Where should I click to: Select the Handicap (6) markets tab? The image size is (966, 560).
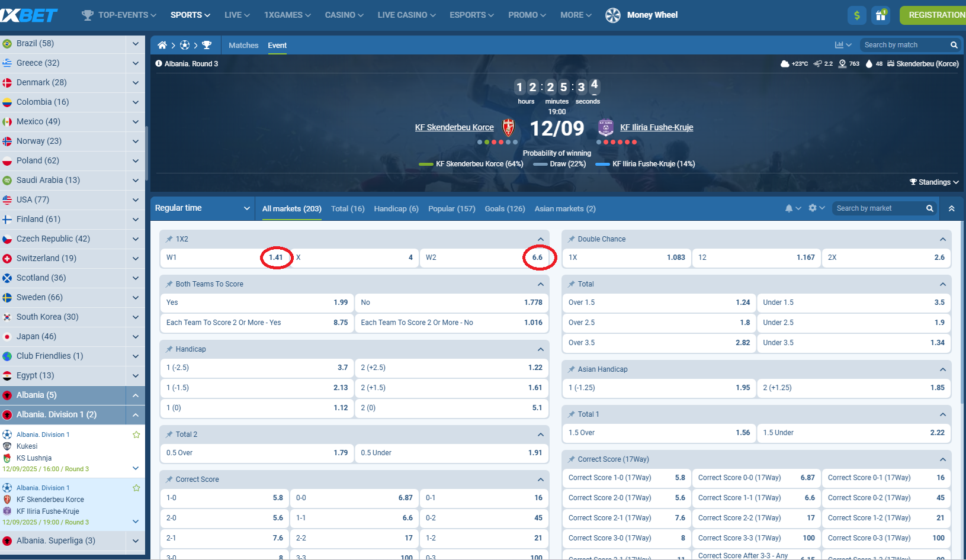[x=396, y=208]
